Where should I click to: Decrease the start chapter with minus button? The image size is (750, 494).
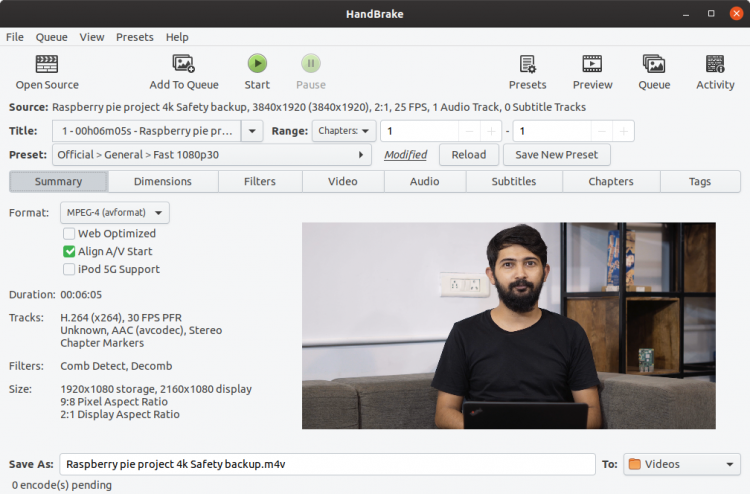click(x=470, y=131)
